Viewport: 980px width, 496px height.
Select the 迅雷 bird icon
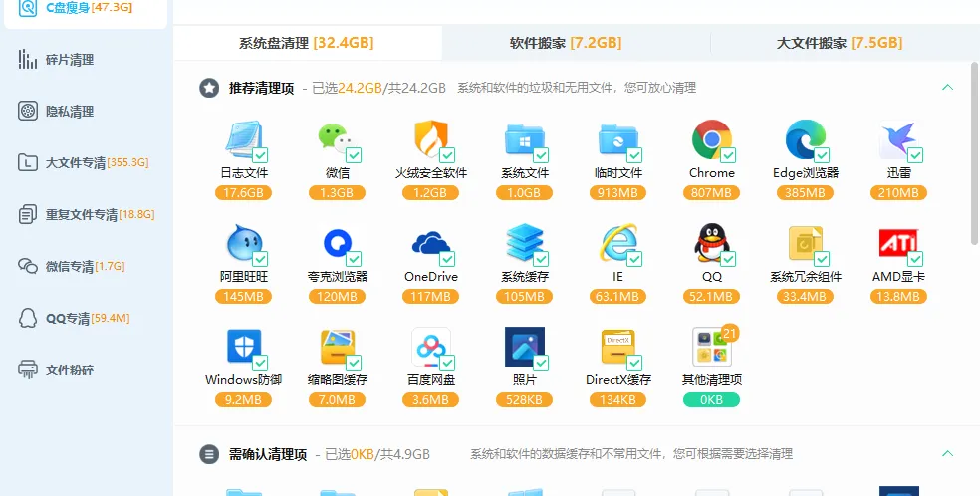pyautogui.click(x=899, y=140)
